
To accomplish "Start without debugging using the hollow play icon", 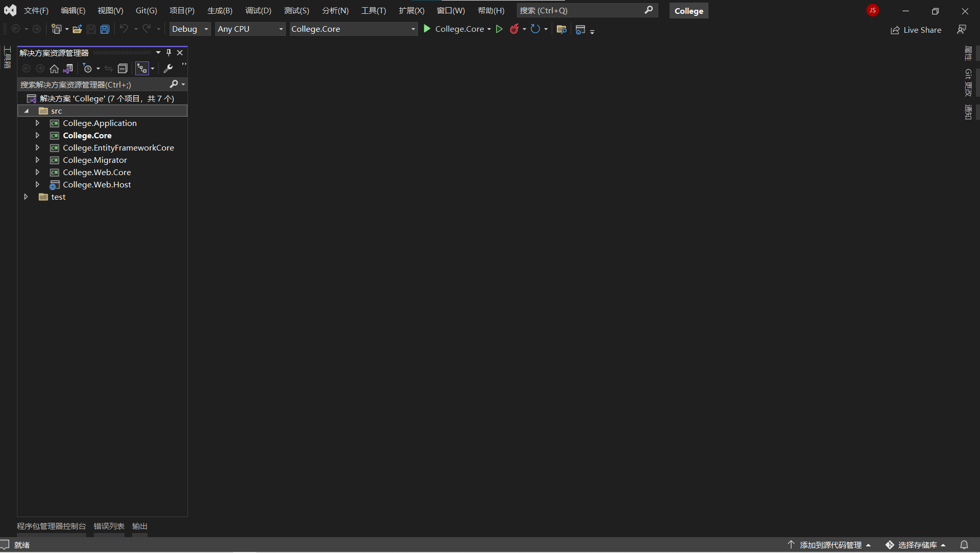I will click(499, 29).
